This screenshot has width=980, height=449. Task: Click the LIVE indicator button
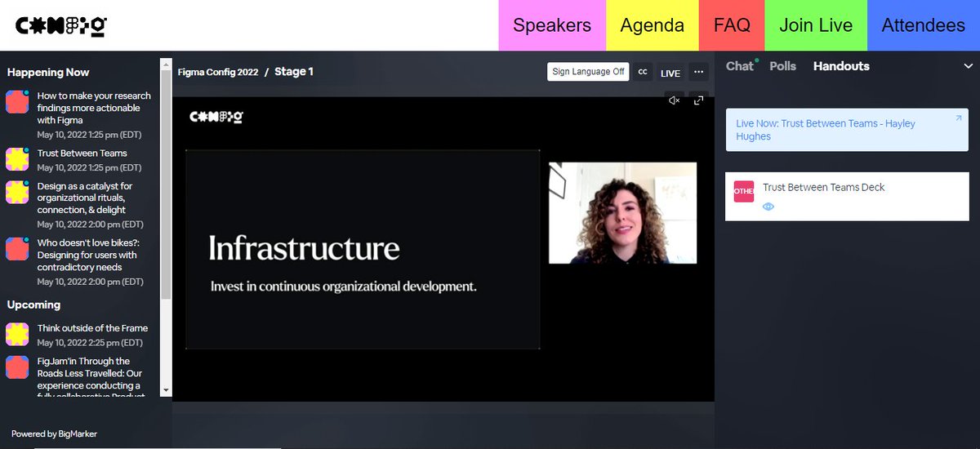coord(670,73)
